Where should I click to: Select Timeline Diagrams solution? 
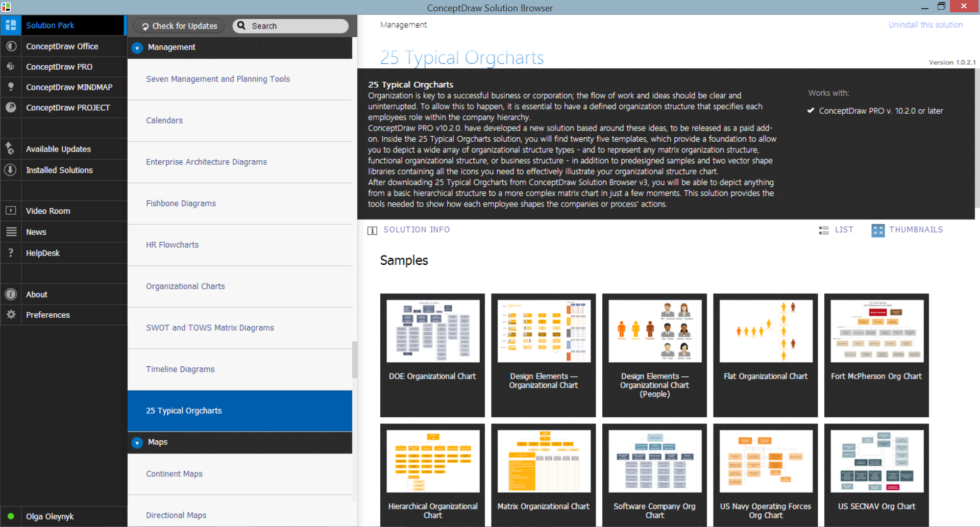(x=240, y=369)
